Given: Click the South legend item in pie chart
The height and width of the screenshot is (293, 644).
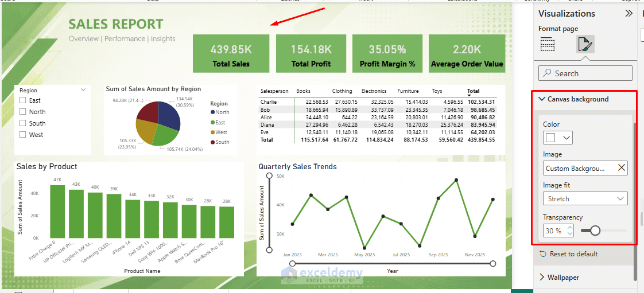Looking at the screenshot, I should [220, 142].
